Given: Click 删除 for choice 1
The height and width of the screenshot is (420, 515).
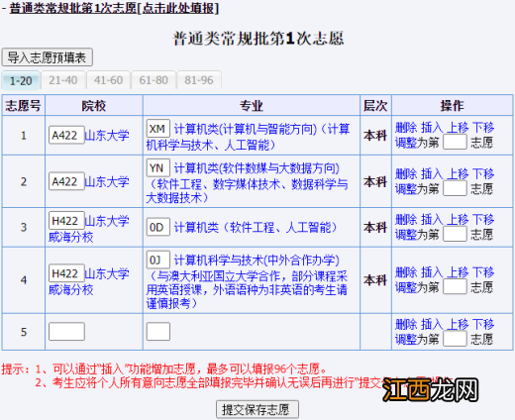Looking at the screenshot, I should [406, 128].
